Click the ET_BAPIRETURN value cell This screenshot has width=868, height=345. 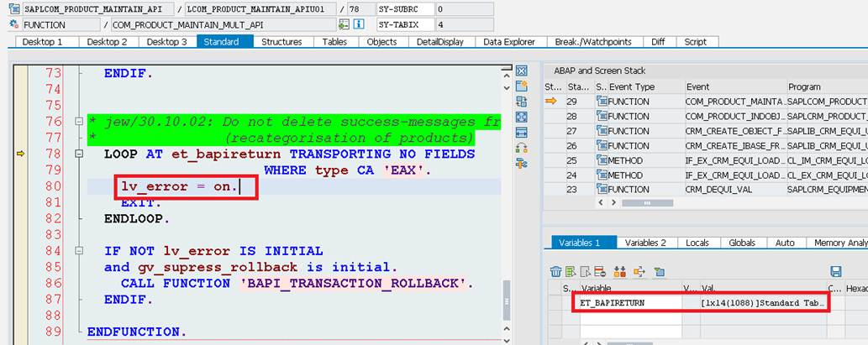(x=763, y=303)
